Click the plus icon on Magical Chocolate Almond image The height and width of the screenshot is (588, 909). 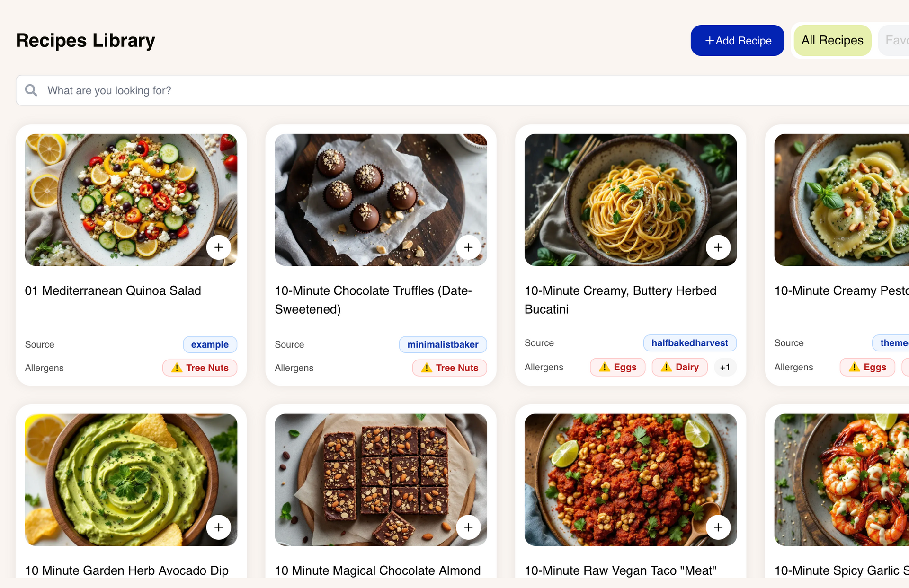[468, 527]
